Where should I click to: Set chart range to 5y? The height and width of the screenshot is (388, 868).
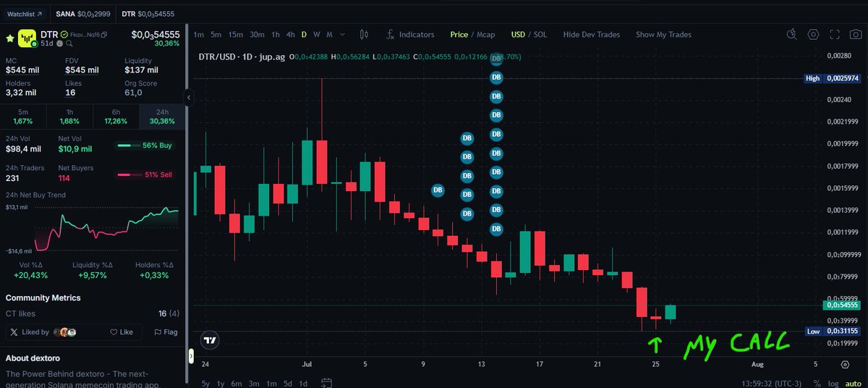pos(206,383)
